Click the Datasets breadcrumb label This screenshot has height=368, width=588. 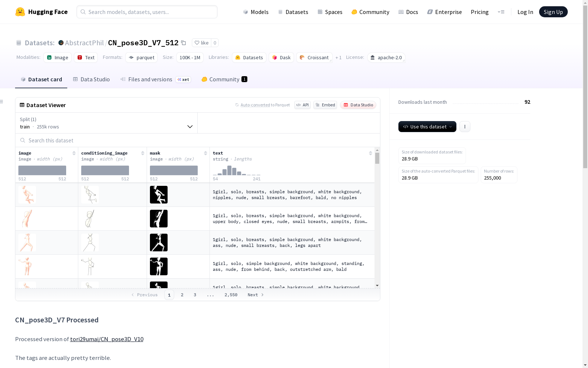[39, 43]
